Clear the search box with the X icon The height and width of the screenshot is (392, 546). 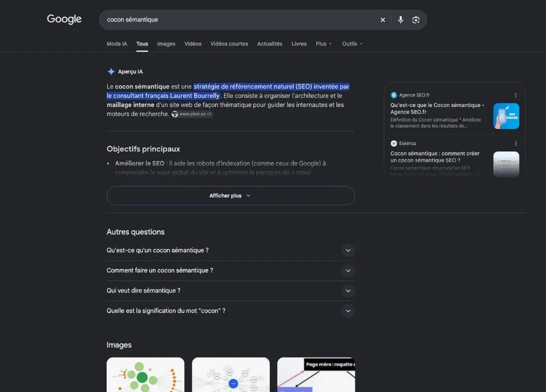tap(383, 20)
